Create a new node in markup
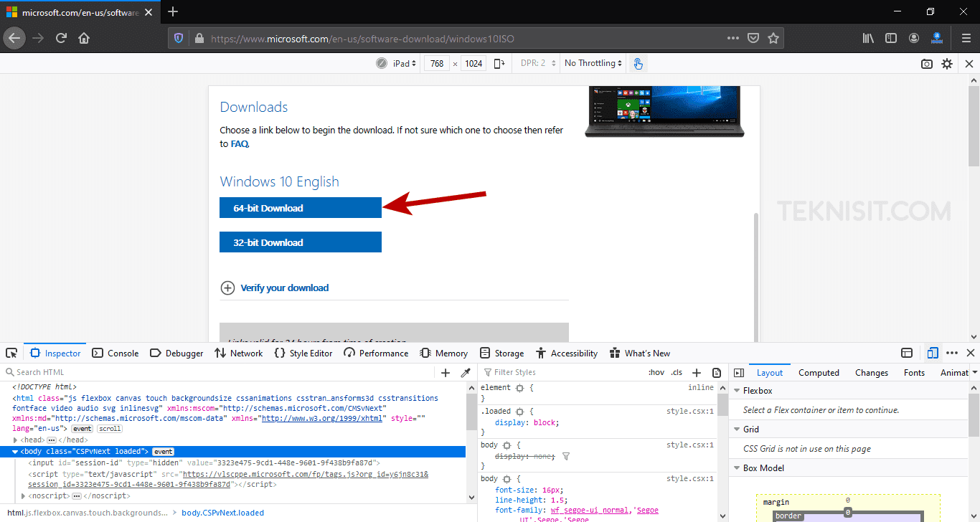The width and height of the screenshot is (980, 522). (x=446, y=373)
